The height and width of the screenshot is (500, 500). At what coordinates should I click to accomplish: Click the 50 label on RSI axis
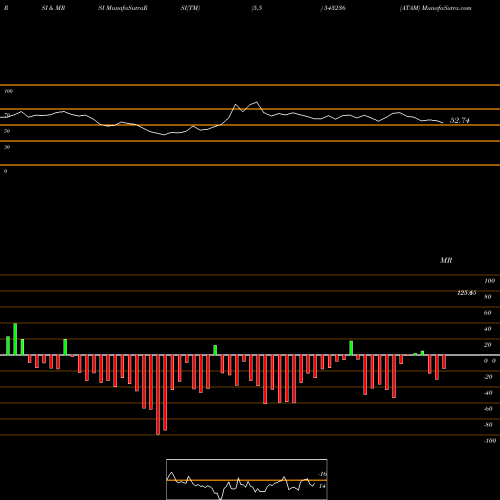(x=7, y=131)
